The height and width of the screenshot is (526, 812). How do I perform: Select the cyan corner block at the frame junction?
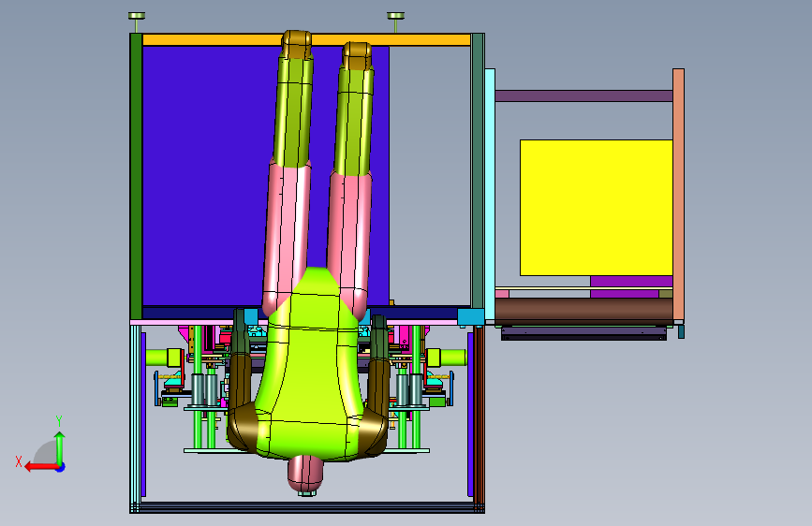[471, 317]
